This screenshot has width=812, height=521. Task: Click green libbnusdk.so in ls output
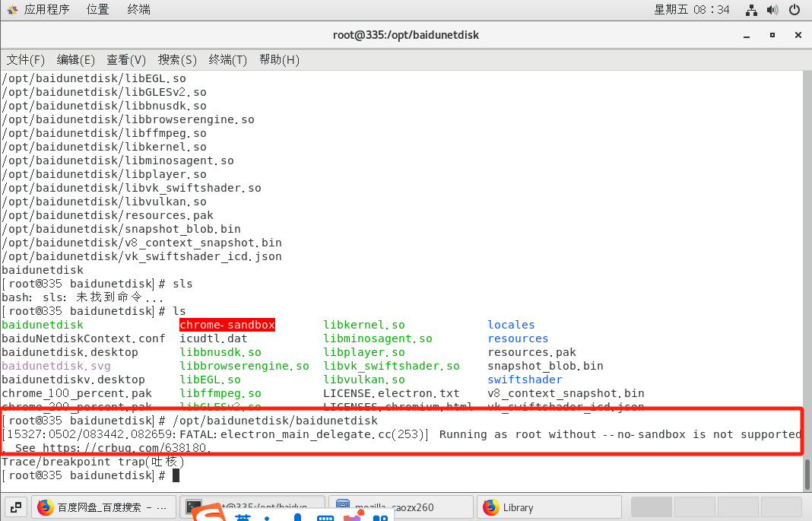point(220,352)
